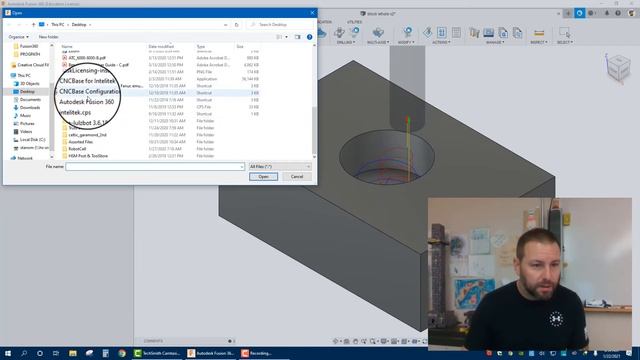This screenshot has width=640, height=360.
Task: Select Downloads in navigation pane
Action: (27, 108)
